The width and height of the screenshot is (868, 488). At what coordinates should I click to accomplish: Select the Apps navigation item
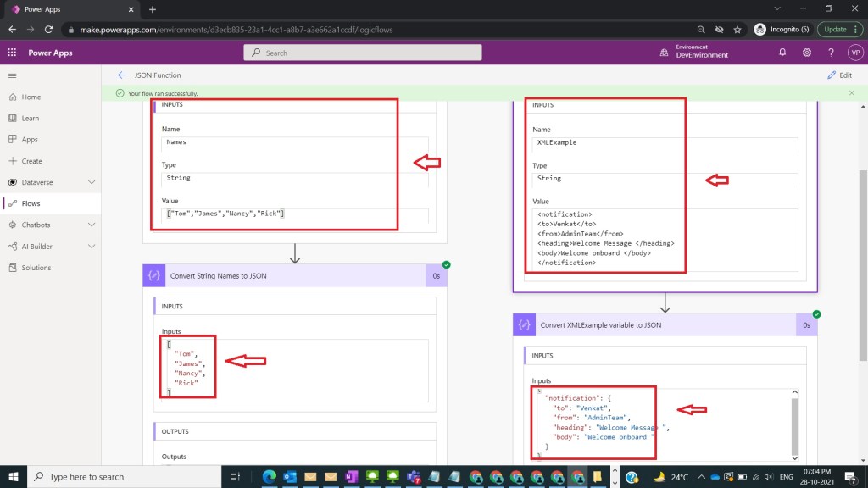[30, 140]
